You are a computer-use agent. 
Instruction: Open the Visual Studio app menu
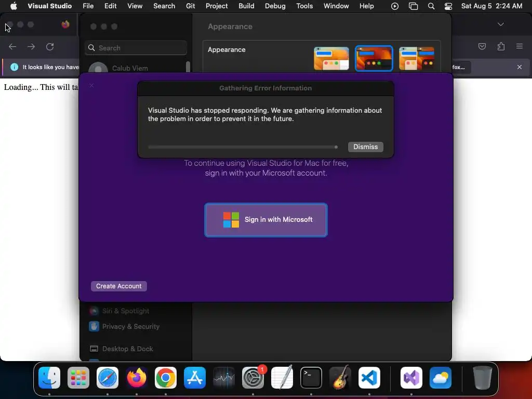click(49, 6)
